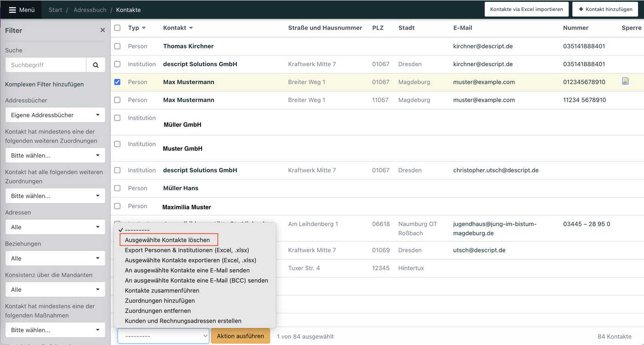Click the Straße und Hausnummer header
The image size is (644, 345).
325,28
